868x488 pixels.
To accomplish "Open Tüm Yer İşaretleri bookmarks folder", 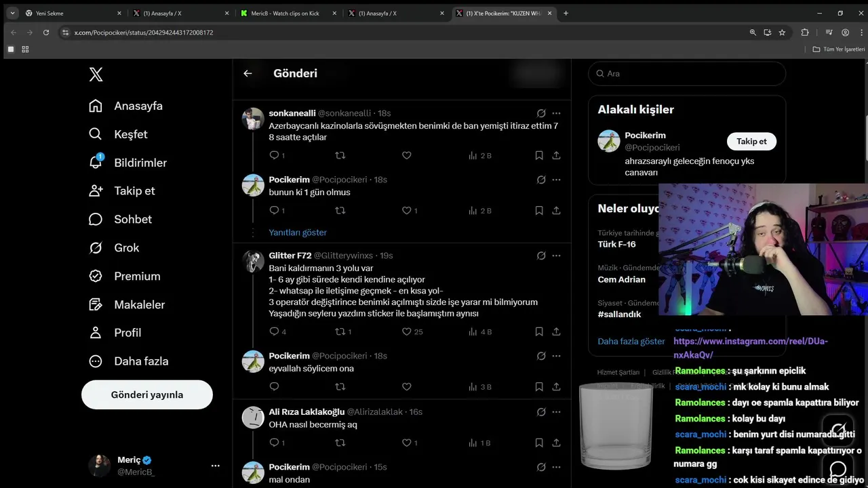I will point(840,49).
